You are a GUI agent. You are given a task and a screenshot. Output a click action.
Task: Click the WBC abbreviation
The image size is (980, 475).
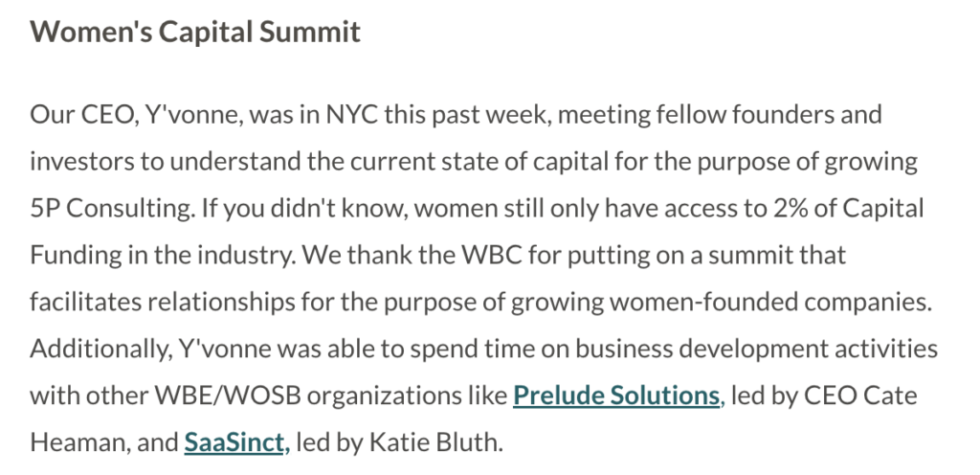pos(491,256)
